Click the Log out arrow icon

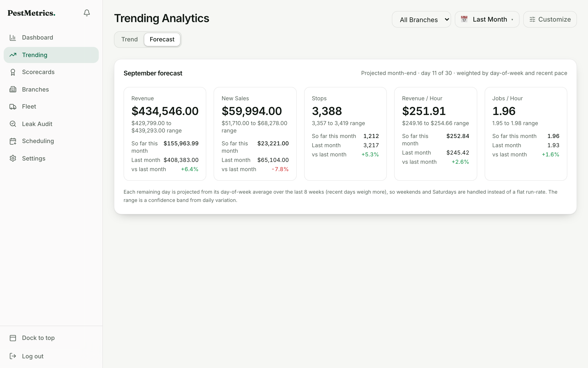click(13, 356)
